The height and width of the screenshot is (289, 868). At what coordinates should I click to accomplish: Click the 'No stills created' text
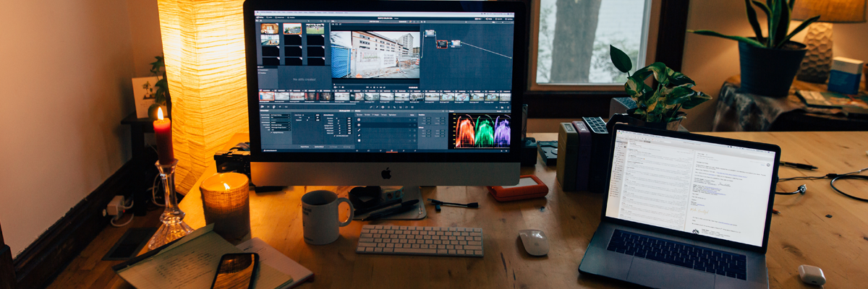(304, 79)
